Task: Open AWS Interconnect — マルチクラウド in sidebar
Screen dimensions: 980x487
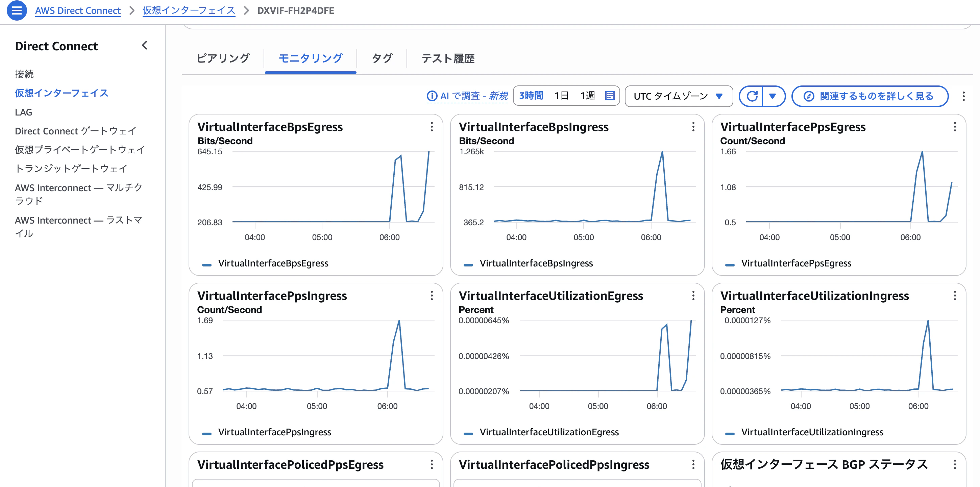Action: [x=79, y=194]
